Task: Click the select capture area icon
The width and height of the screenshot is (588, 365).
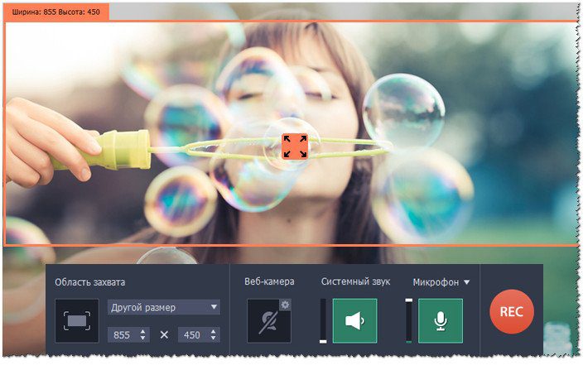Action: (78, 323)
